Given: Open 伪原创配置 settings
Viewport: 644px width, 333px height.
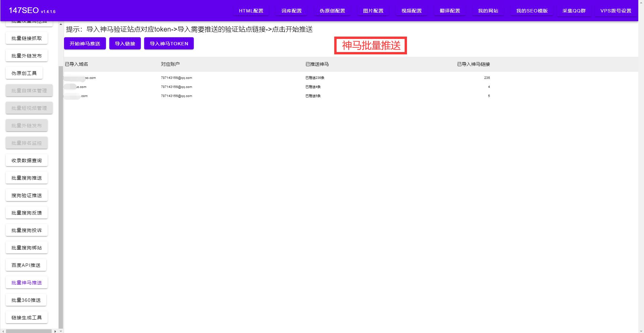Looking at the screenshot, I should (333, 10).
